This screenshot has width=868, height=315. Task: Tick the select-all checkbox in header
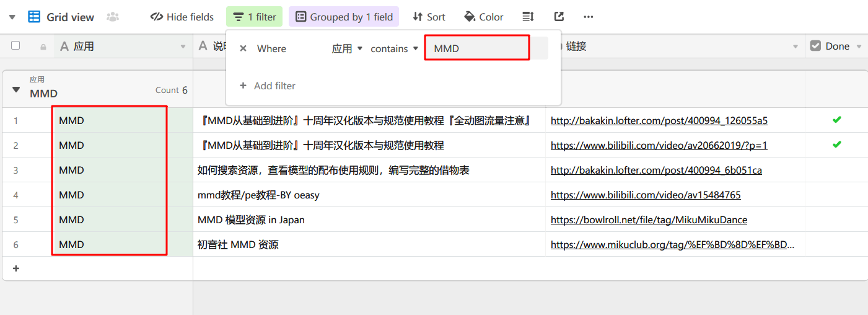tap(15, 46)
